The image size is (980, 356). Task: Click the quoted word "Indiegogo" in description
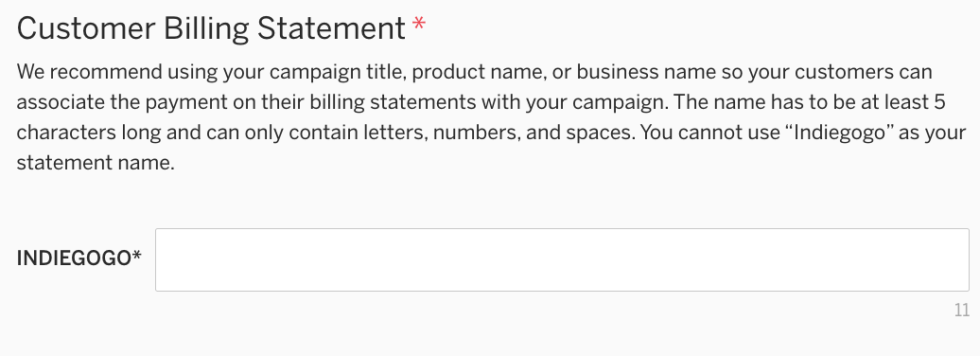(x=839, y=133)
